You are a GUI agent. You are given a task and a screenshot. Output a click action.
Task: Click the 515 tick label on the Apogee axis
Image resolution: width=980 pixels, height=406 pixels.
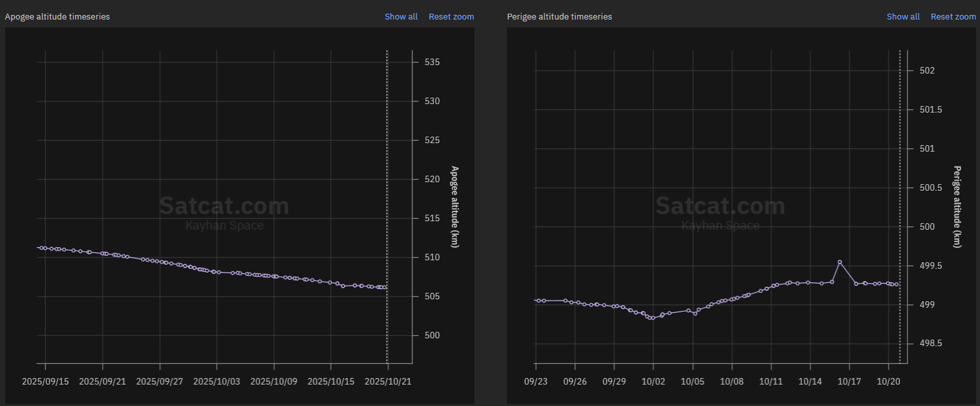pyautogui.click(x=432, y=219)
